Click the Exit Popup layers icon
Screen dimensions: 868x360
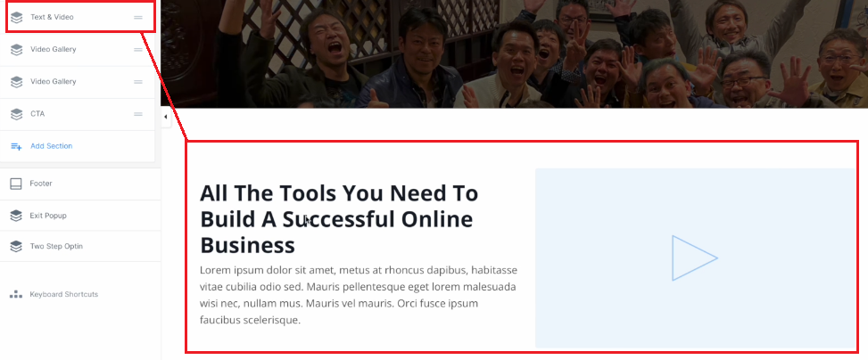pyautogui.click(x=16, y=216)
